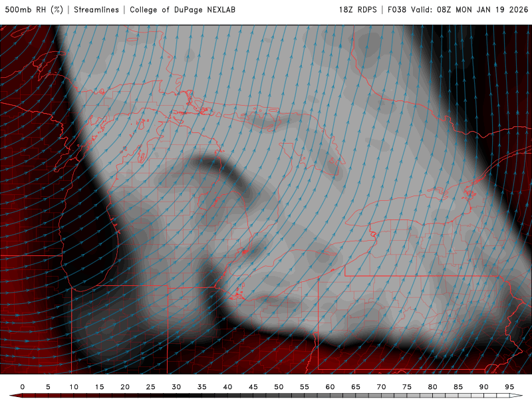The width and height of the screenshot is (532, 399).
Task: Click the colorbar label "85"
Action: (x=458, y=387)
